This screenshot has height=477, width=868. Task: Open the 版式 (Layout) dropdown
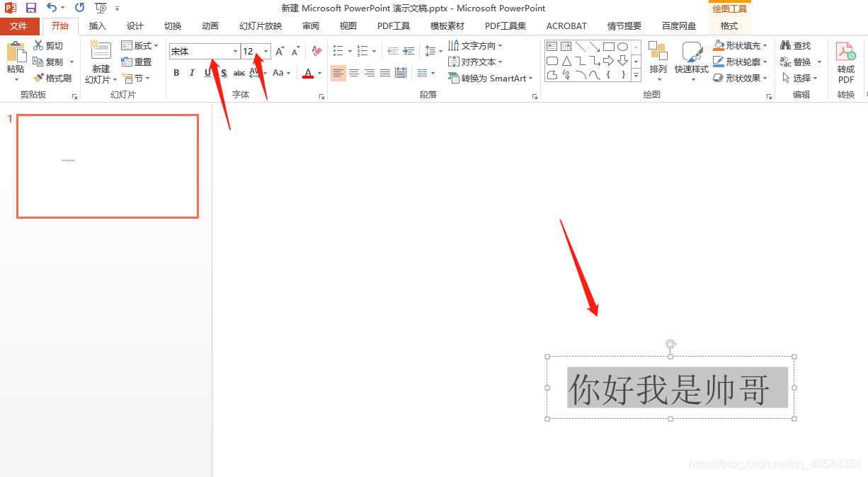point(140,45)
